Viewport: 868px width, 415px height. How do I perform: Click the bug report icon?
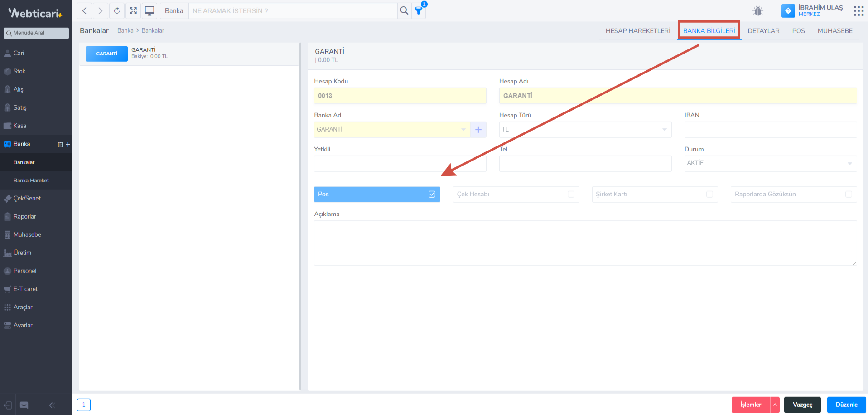tap(758, 11)
